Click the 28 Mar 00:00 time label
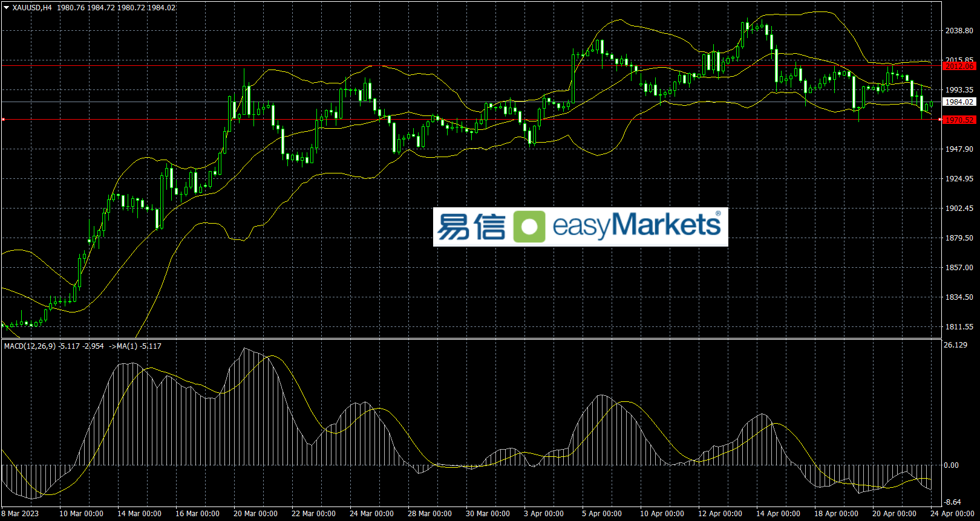Image resolution: width=980 pixels, height=521 pixels. (430, 514)
